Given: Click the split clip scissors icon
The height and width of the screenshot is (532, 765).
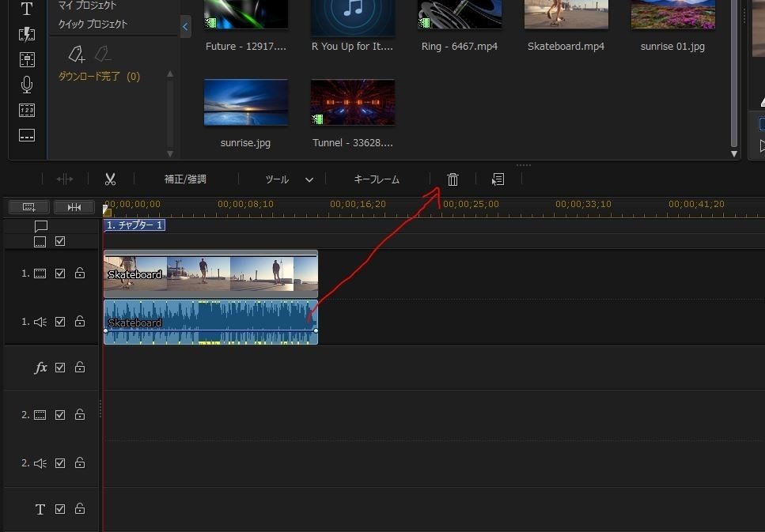Looking at the screenshot, I should point(110,179).
